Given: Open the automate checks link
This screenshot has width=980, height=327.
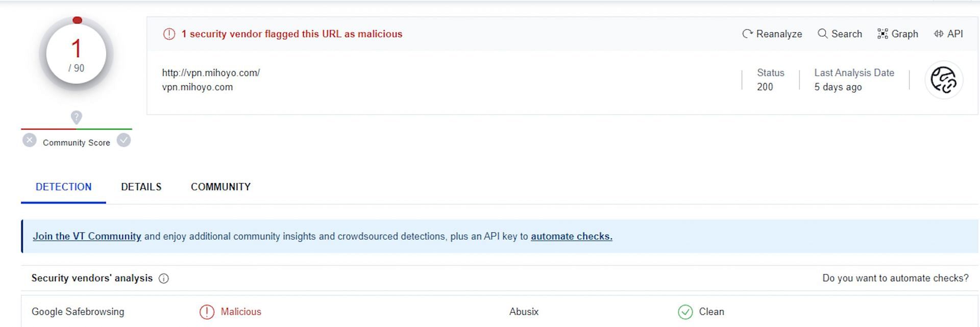Looking at the screenshot, I should 572,236.
